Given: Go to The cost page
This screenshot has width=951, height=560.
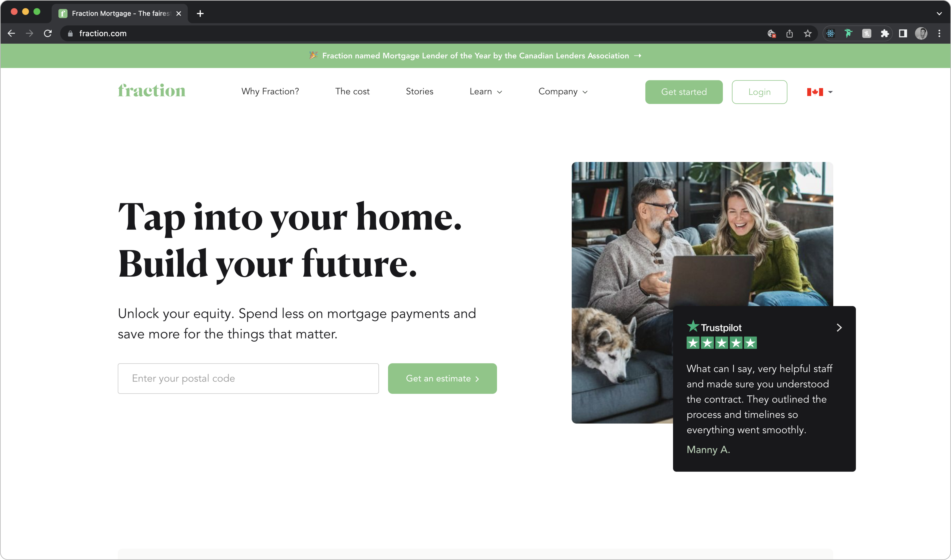Looking at the screenshot, I should (352, 92).
